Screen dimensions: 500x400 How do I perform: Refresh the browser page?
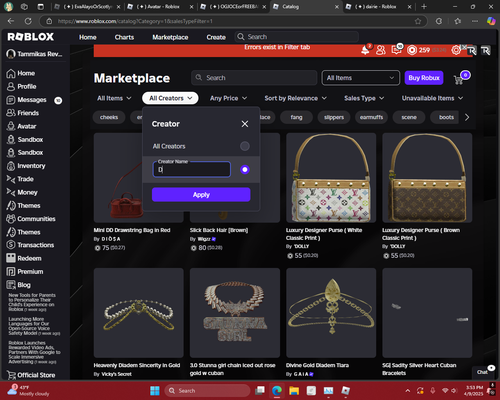(28, 21)
